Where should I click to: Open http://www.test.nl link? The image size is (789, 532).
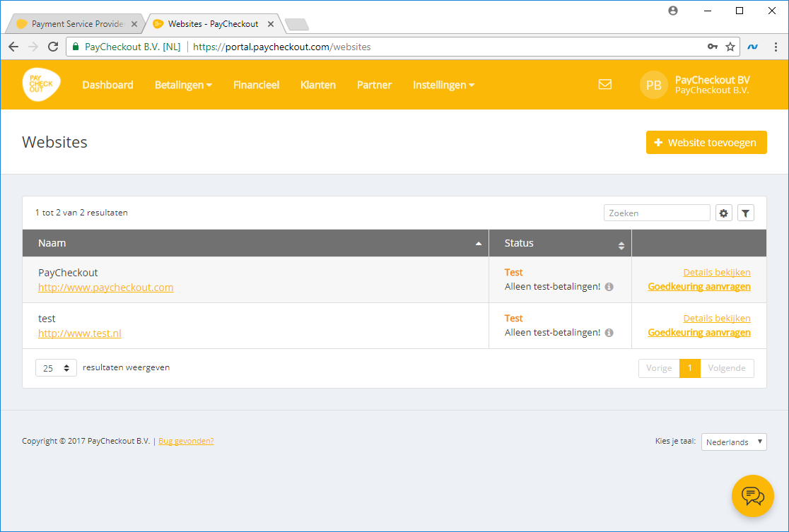point(79,333)
